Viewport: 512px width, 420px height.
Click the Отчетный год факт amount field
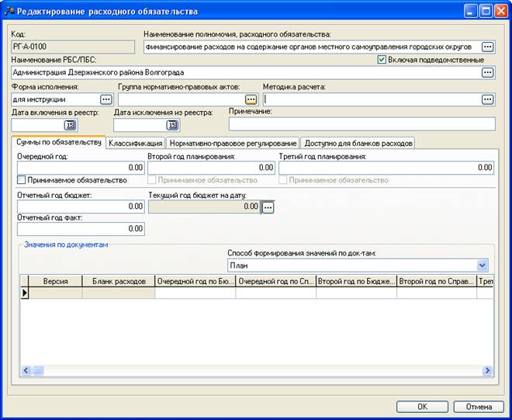pos(81,228)
